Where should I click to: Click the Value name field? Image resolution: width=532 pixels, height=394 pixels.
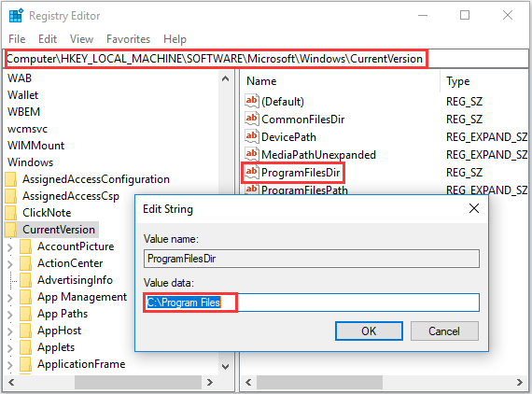(x=312, y=259)
